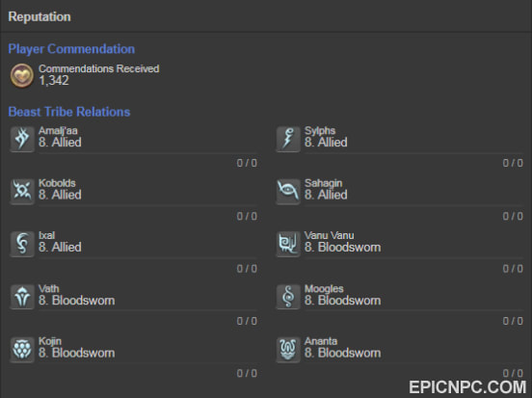Click the Kobolds tribe icon
The image size is (532, 398).
click(x=22, y=191)
